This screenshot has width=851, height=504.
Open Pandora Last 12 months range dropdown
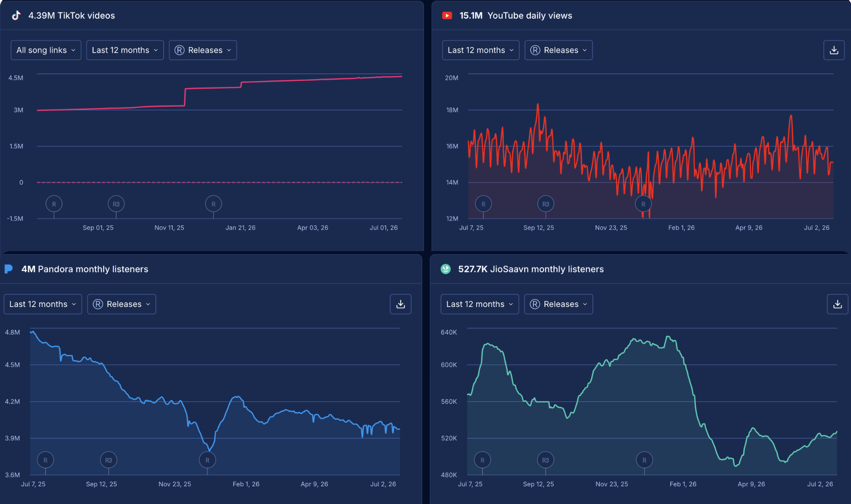point(42,304)
